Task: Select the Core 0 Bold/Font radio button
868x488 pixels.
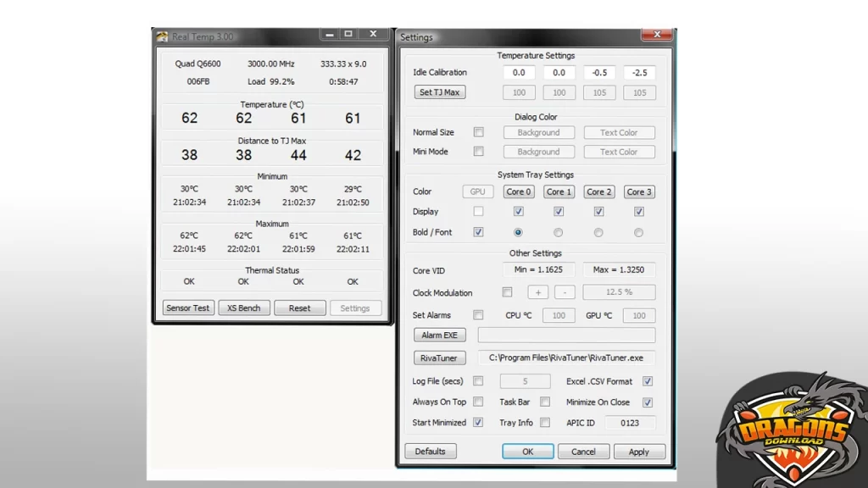Action: (x=518, y=232)
